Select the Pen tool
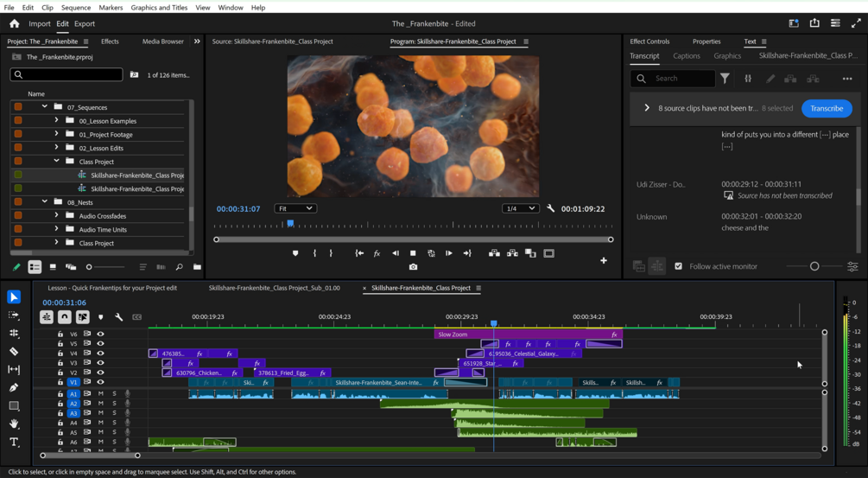 pos(14,387)
